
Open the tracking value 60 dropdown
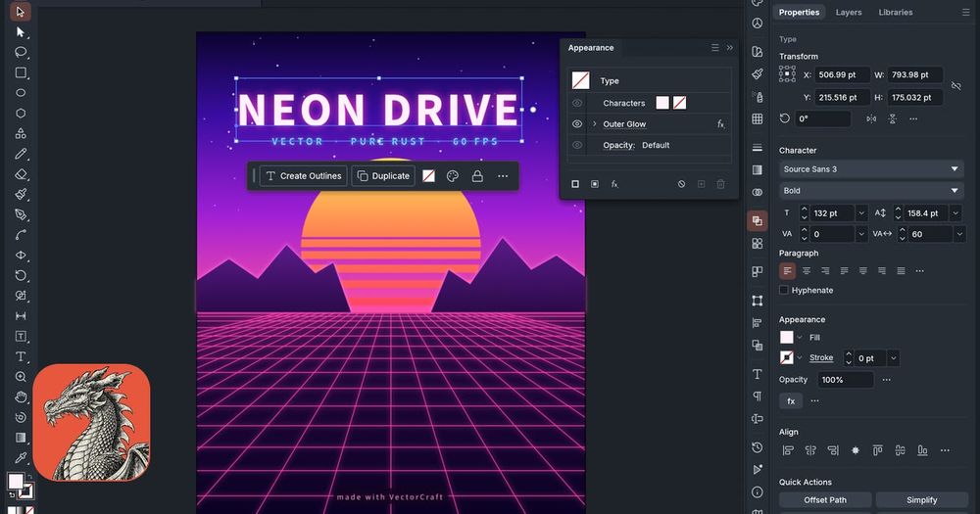click(960, 234)
